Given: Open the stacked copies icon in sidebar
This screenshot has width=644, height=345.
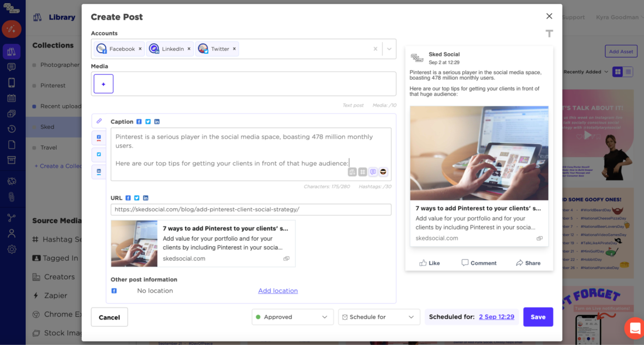Looking at the screenshot, I should pos(11,113).
